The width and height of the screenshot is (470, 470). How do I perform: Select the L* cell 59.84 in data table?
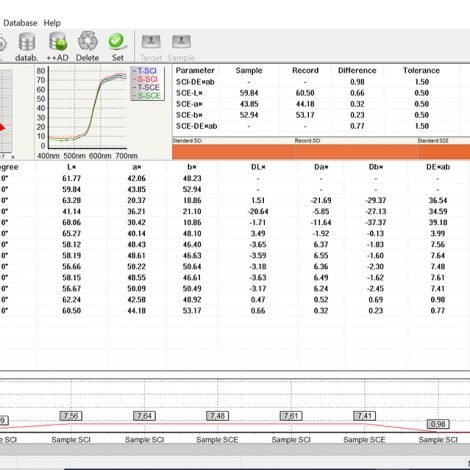pyautogui.click(x=71, y=189)
